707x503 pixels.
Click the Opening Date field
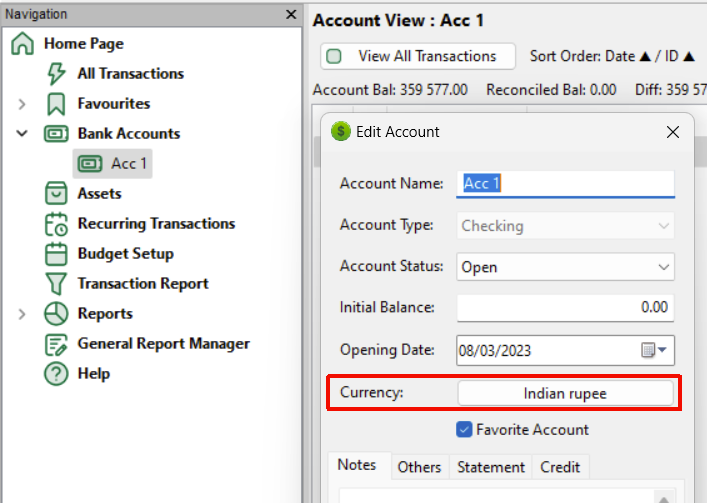[565, 350]
